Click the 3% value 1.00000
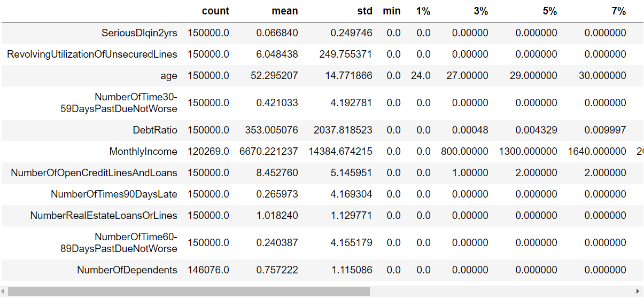The width and height of the screenshot is (644, 299). 470,172
